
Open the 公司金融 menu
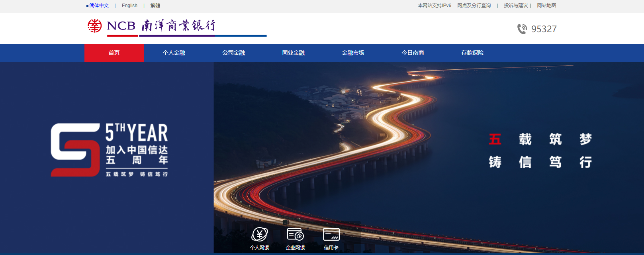click(x=234, y=53)
